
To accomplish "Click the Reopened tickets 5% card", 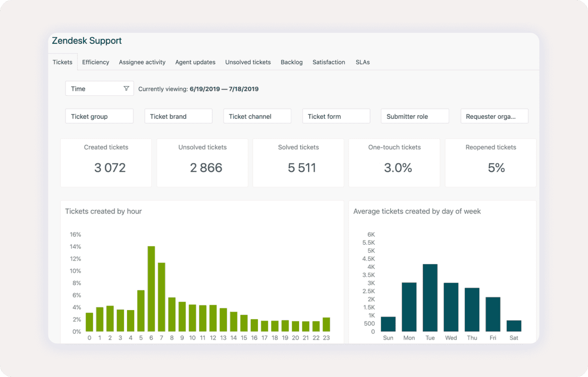I will [491, 163].
